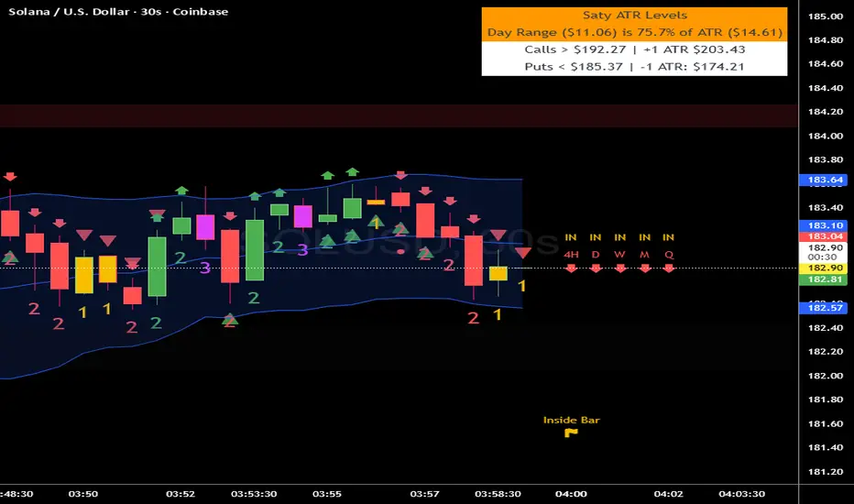Click the dark red resistance zone near 184.20
854x504 pixels.
(x=399, y=115)
